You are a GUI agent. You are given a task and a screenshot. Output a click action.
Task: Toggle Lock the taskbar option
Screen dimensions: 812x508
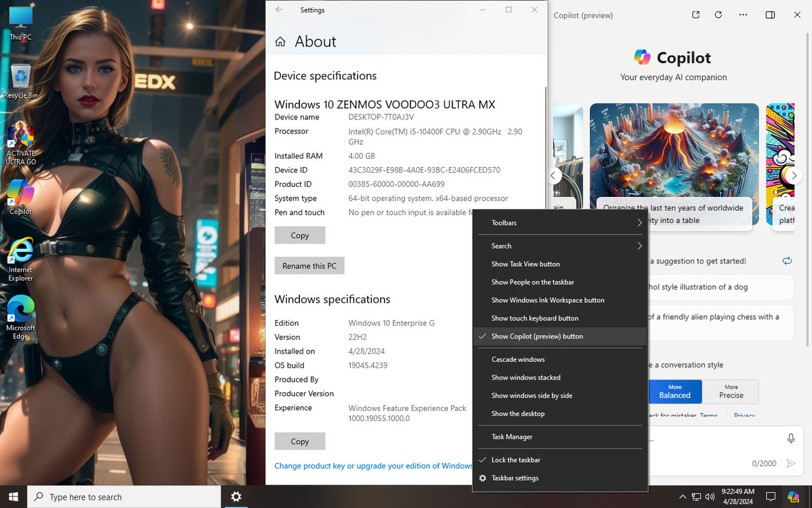[x=560, y=460]
